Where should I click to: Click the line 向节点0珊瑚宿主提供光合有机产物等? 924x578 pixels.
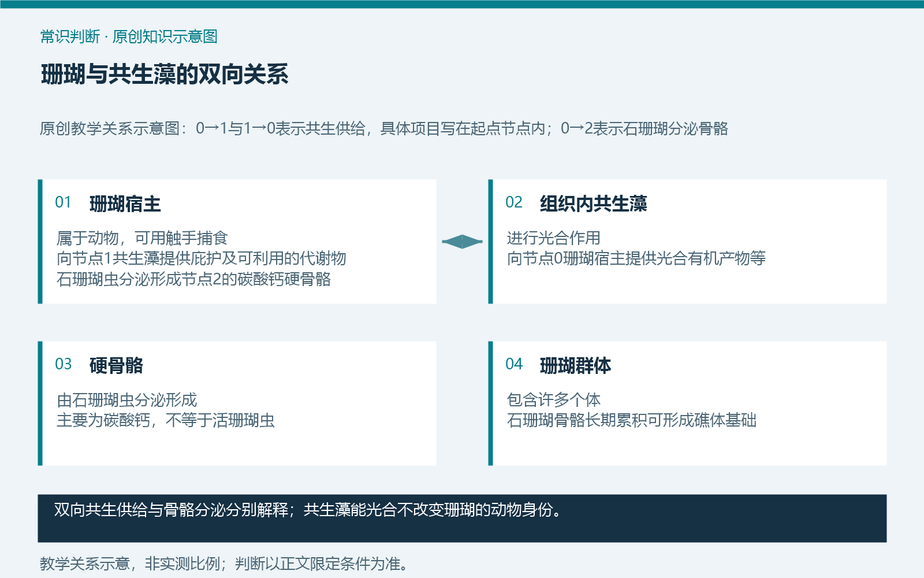[636, 258]
